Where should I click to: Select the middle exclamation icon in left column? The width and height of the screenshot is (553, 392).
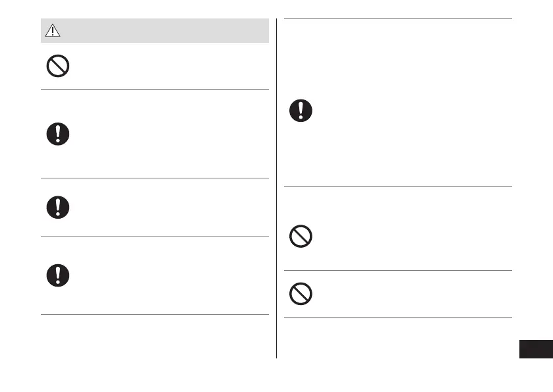(58, 207)
